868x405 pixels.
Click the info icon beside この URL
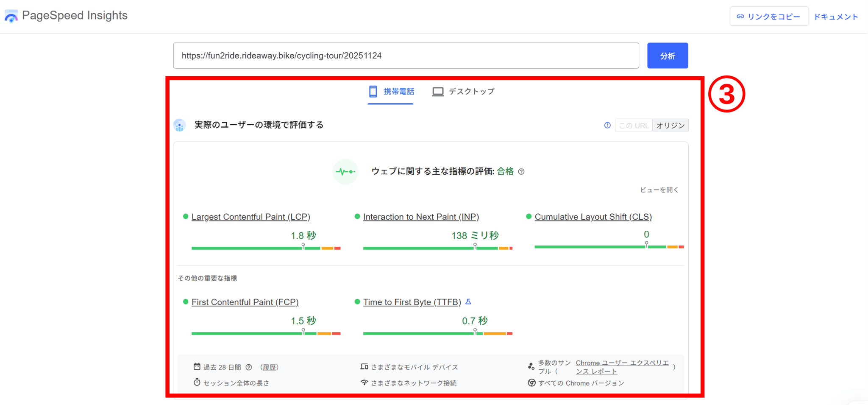tap(607, 125)
